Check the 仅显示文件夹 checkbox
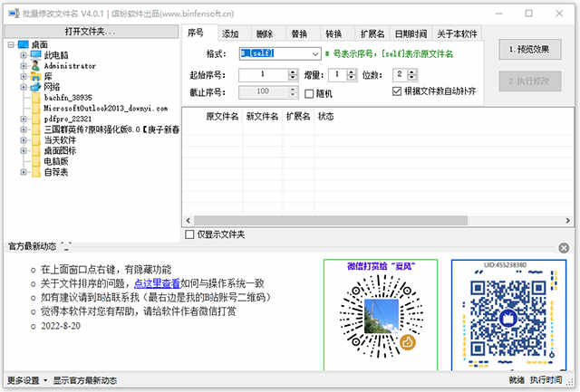Screen dimensions: 580x392 tap(189, 234)
